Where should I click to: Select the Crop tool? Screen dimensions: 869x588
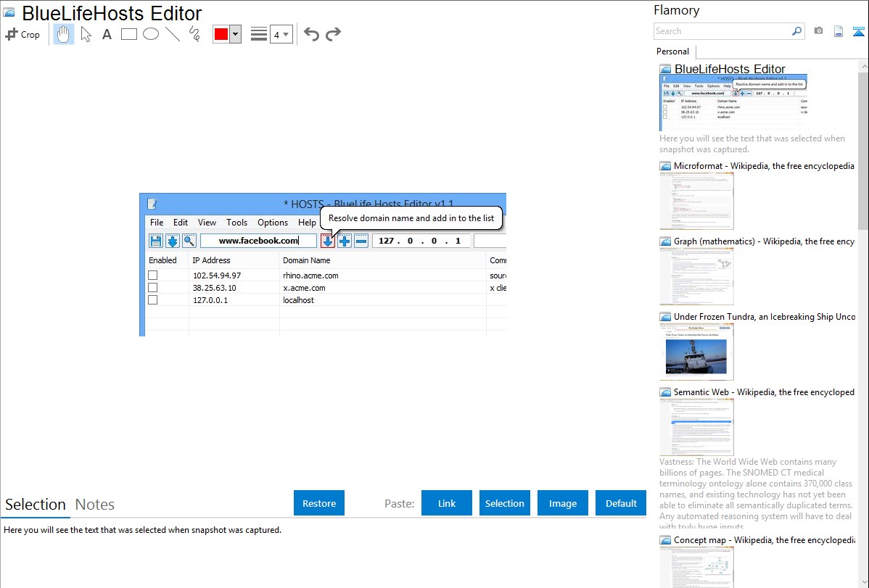22,34
